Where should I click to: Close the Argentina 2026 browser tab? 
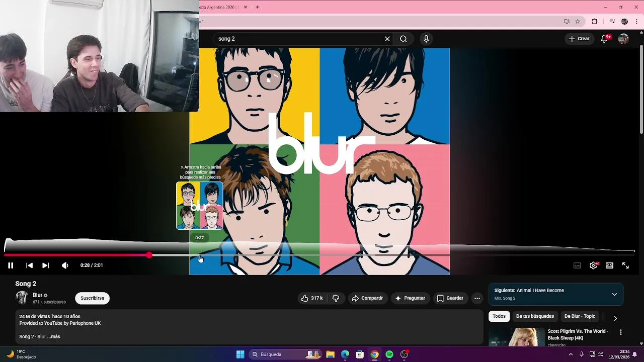pyautogui.click(x=246, y=7)
